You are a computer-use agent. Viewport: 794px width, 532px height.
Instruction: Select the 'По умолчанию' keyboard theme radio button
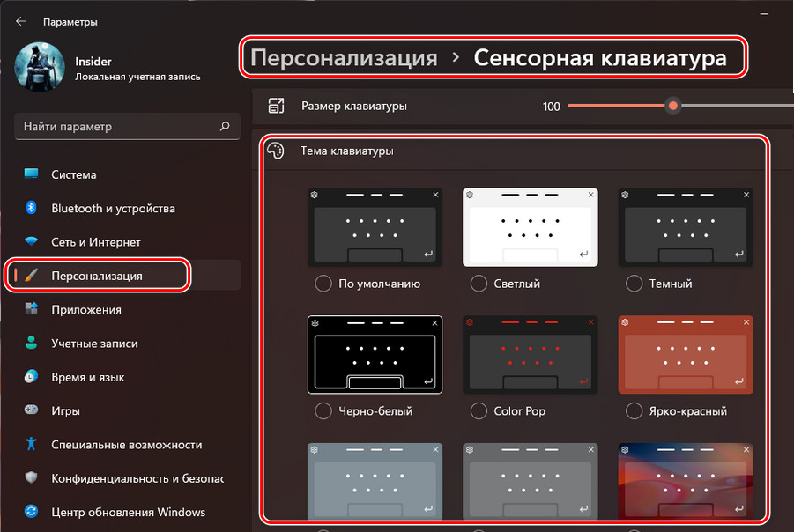point(323,284)
